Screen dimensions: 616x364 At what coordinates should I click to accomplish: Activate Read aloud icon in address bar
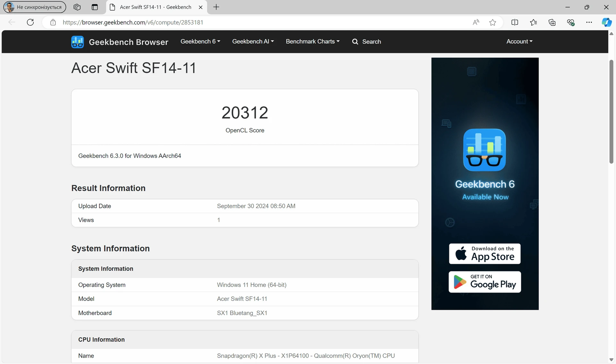(x=476, y=22)
